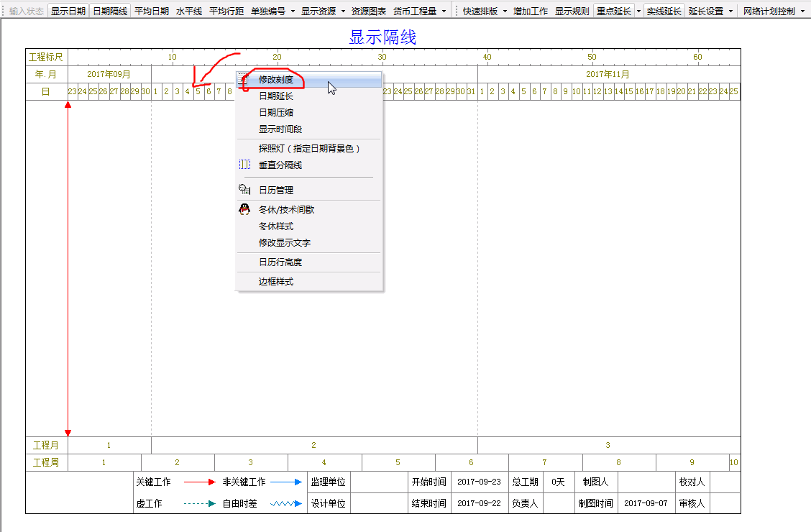Select 日期延长 from the context menu
Viewport: 811px width, 532px height.
click(276, 96)
